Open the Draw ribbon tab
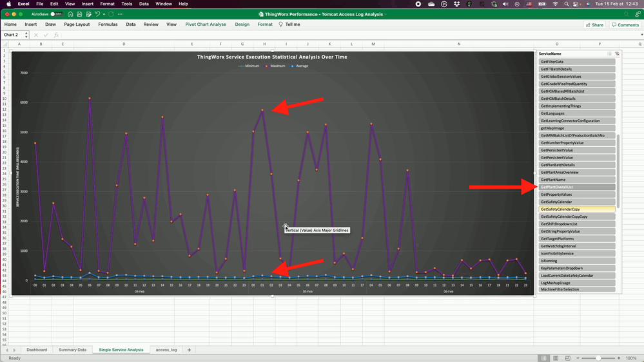This screenshot has width=644, height=362. point(50,24)
